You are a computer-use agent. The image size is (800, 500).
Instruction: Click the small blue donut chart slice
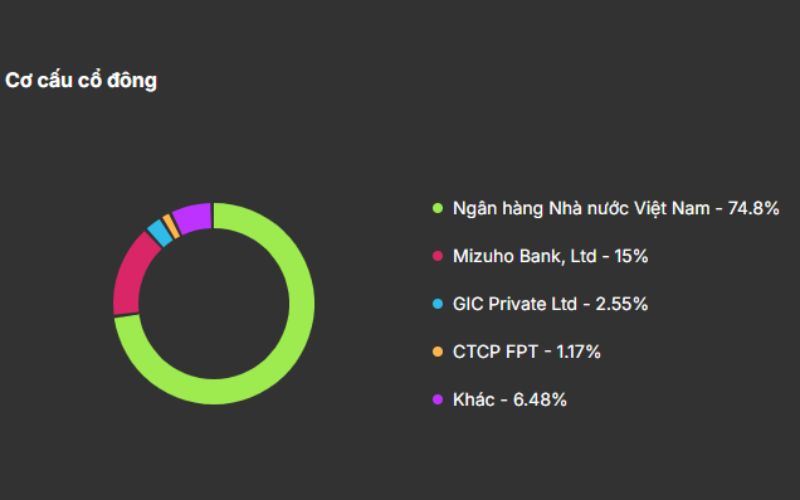coord(158,232)
